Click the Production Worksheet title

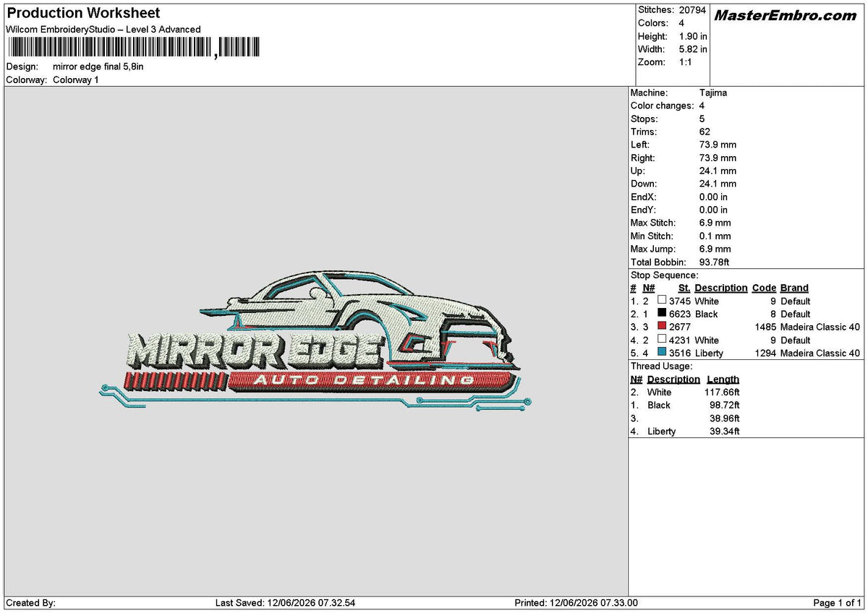(x=83, y=13)
